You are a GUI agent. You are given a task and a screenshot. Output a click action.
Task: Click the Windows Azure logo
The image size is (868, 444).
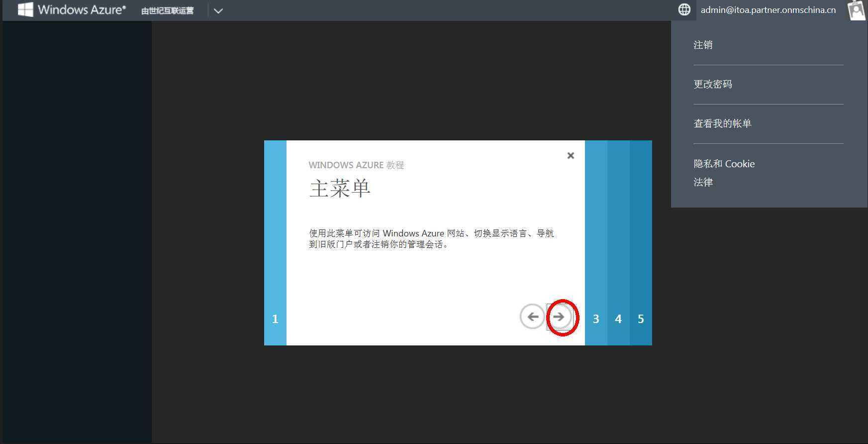click(x=72, y=9)
